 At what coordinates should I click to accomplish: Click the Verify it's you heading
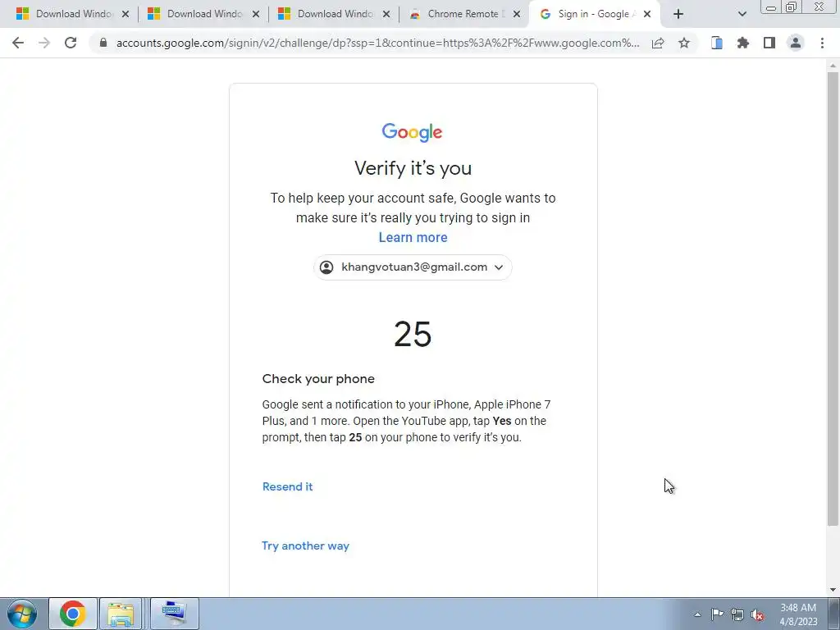[x=413, y=168]
